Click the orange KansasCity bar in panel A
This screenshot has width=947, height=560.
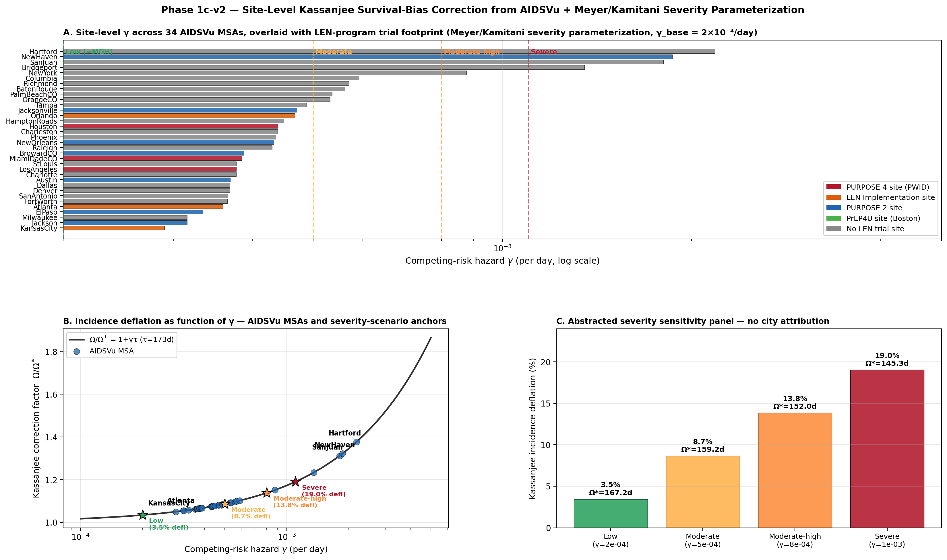coord(114,228)
